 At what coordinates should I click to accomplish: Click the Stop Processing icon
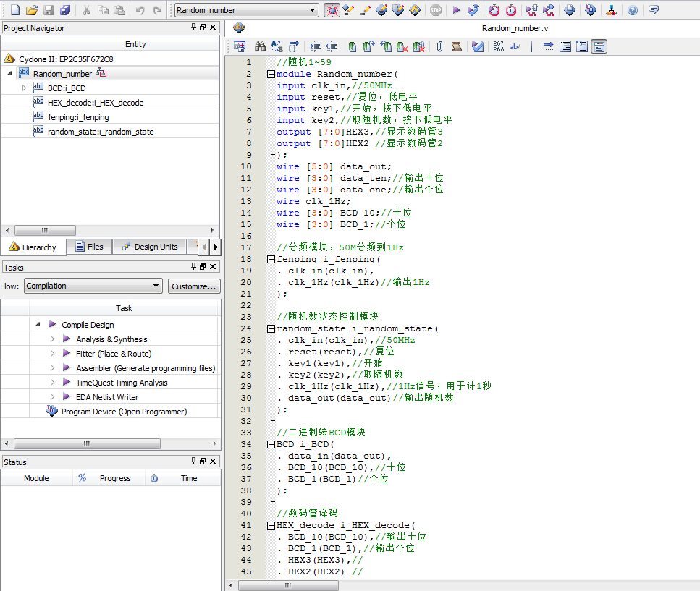(x=436, y=10)
